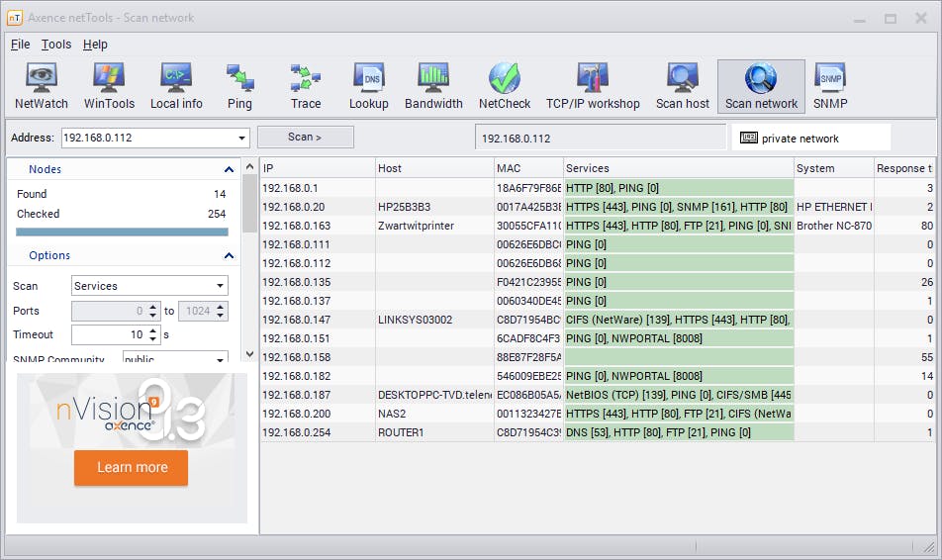Click the netTools title bar app icon
Image resolution: width=942 pixels, height=560 pixels.
pos(15,18)
